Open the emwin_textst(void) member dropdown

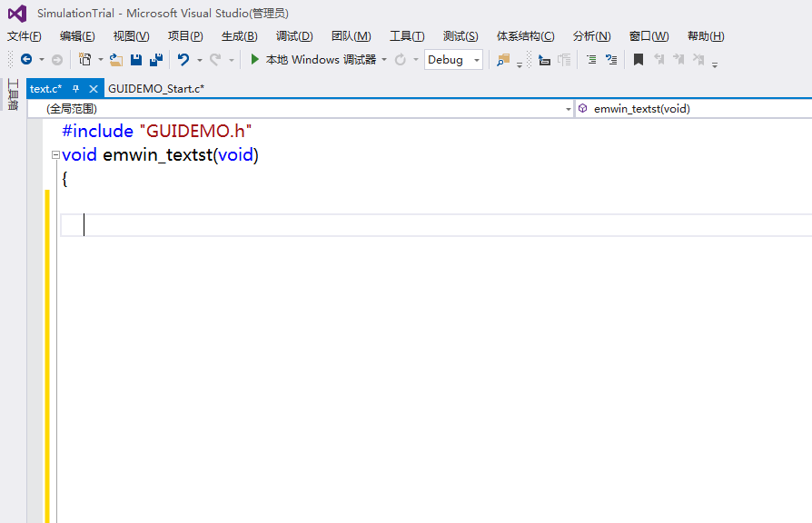693,109
